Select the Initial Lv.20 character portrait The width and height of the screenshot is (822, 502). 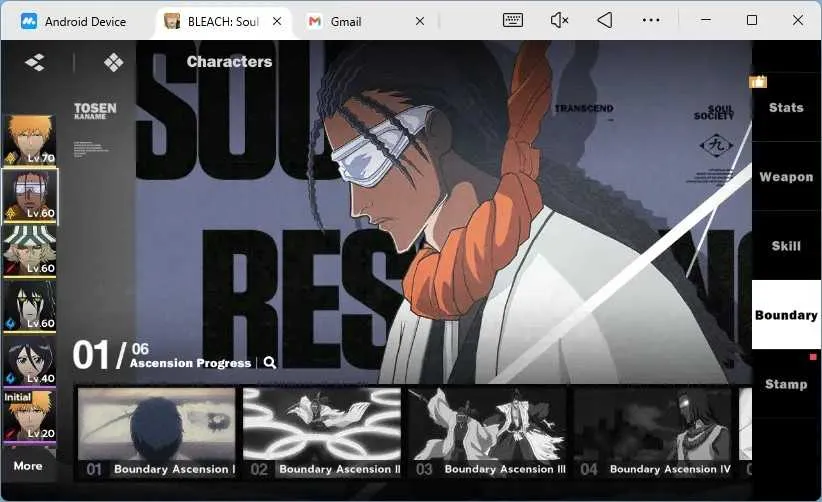(x=30, y=417)
